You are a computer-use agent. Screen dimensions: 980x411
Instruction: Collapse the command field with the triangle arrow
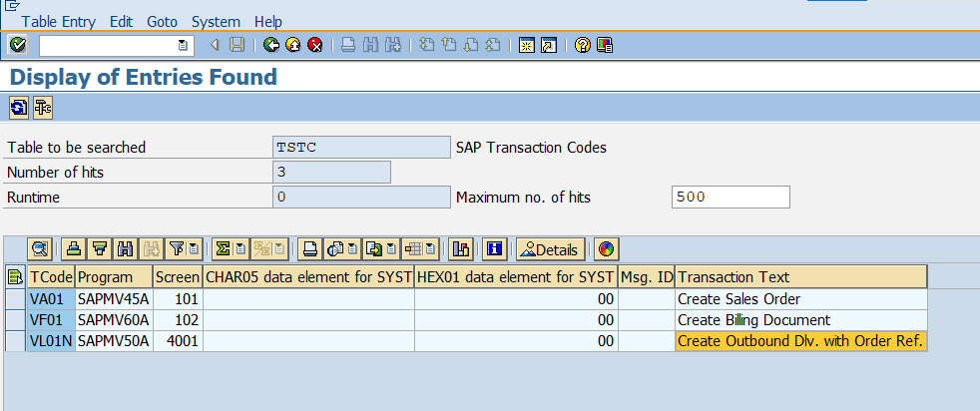coord(215,45)
